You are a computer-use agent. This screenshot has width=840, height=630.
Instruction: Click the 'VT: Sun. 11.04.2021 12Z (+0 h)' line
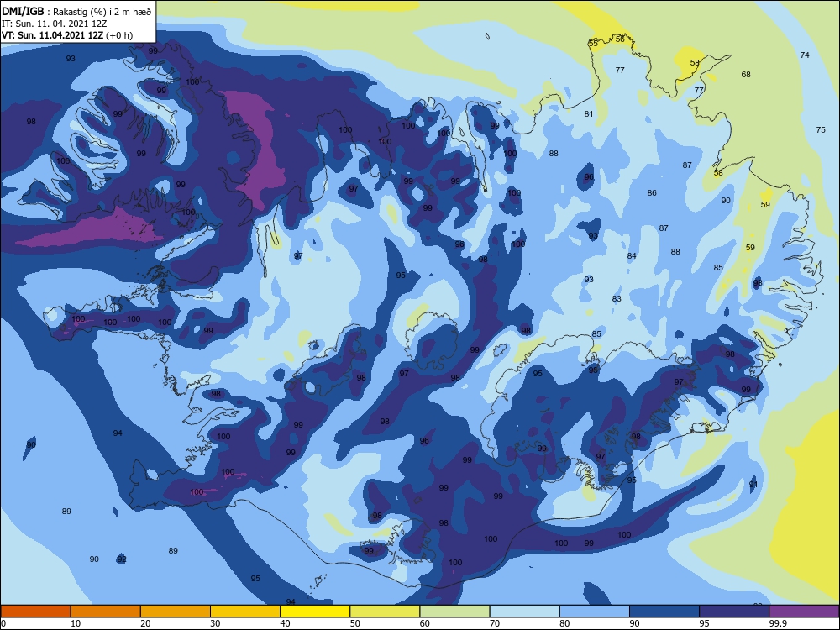[x=67, y=35]
